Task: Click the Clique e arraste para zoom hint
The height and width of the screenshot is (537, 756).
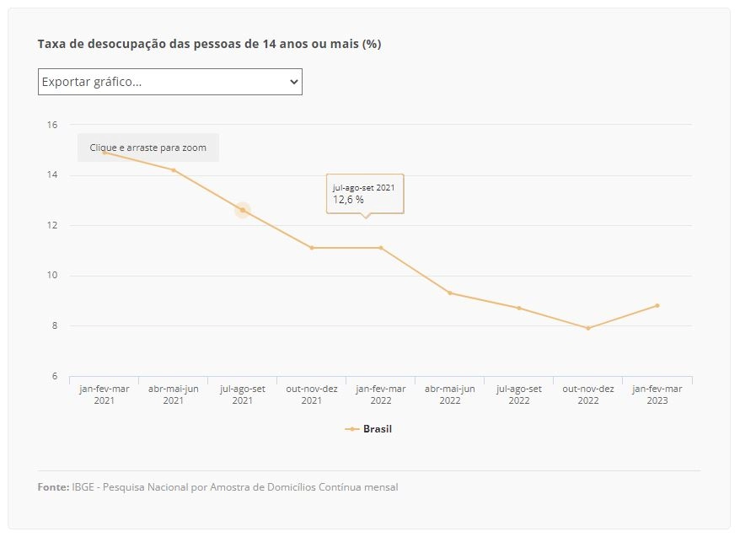Action: coord(148,148)
